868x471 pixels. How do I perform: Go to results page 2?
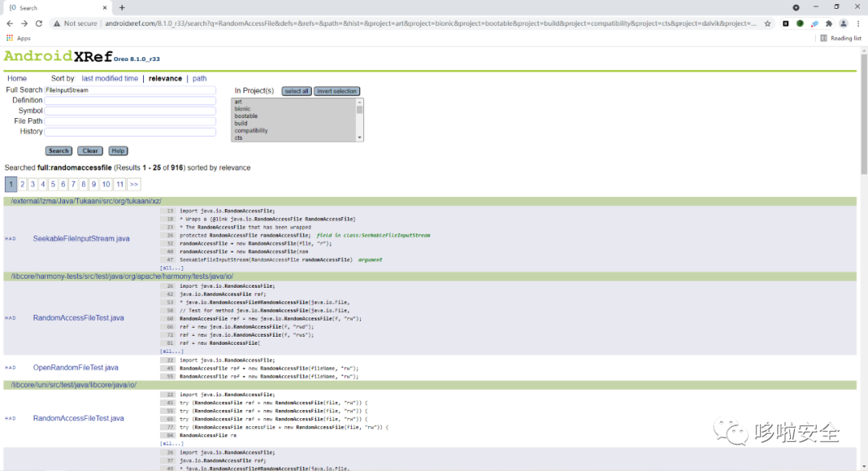point(23,184)
